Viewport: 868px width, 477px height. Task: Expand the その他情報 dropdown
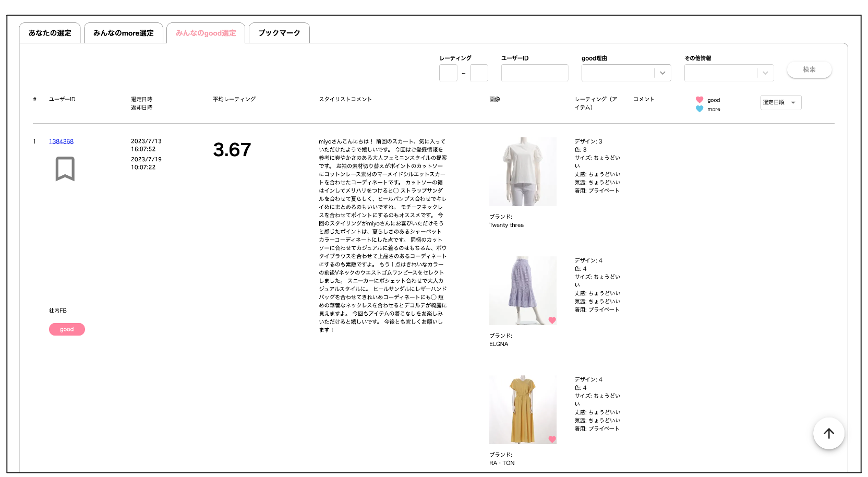point(728,73)
